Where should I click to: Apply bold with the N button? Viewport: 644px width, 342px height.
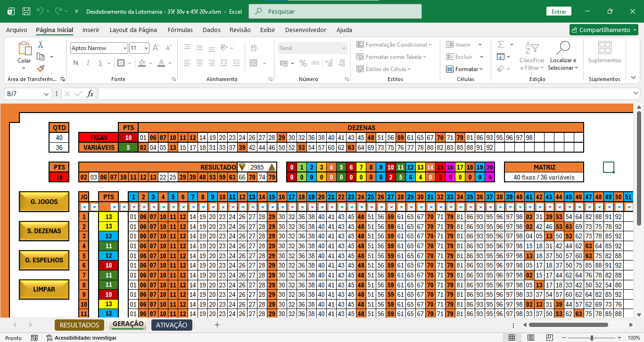click(x=75, y=63)
